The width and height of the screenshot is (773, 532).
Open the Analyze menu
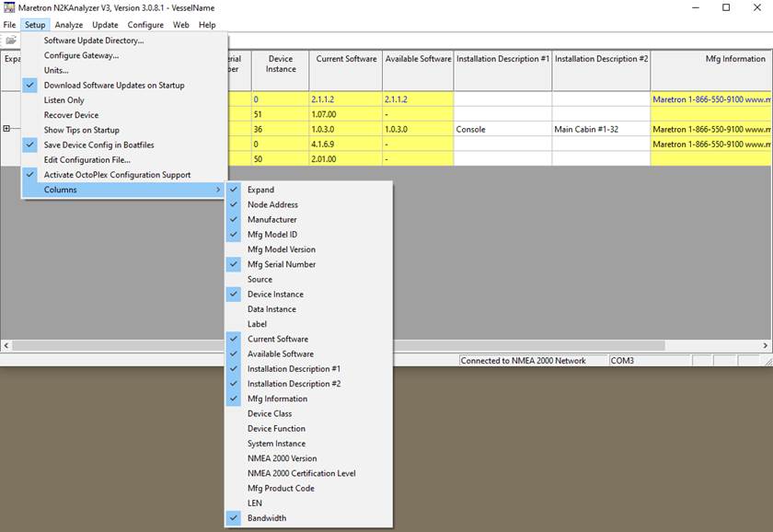coord(68,25)
